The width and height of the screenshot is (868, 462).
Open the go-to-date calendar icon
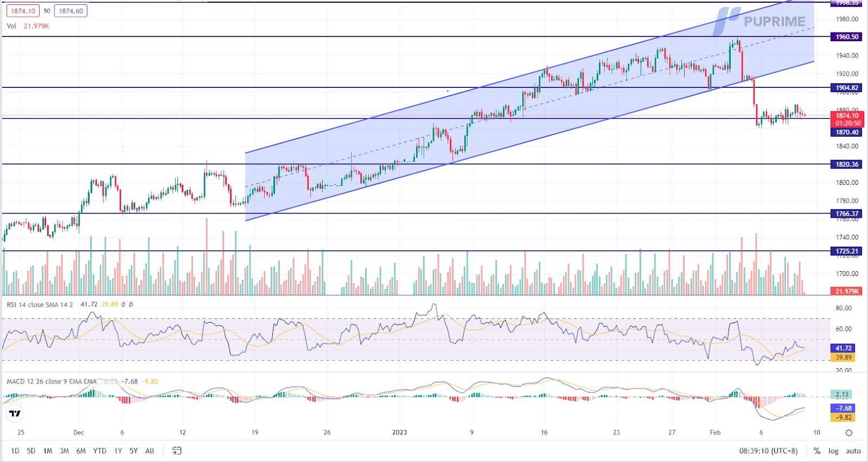tap(177, 451)
